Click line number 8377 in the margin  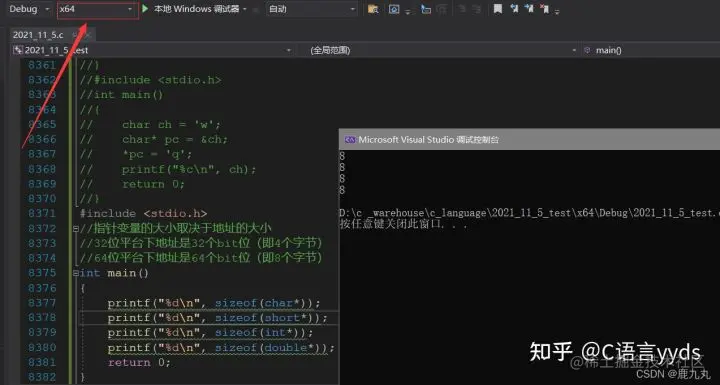point(42,303)
